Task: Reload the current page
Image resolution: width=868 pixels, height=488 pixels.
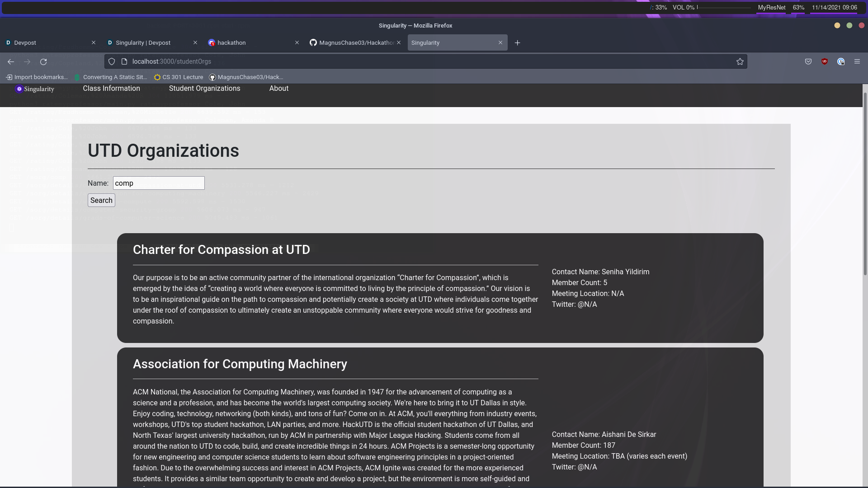Action: point(43,61)
